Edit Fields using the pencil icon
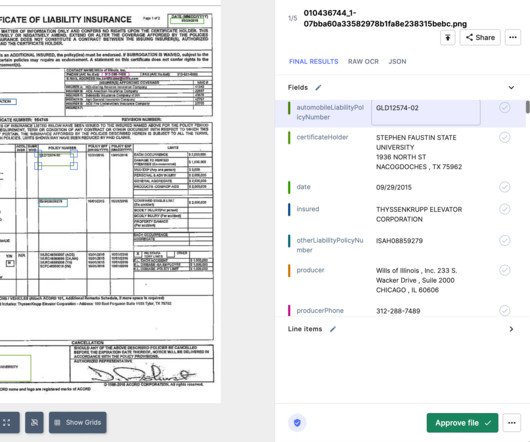Viewport: 530px width, 442px height. [x=318, y=88]
